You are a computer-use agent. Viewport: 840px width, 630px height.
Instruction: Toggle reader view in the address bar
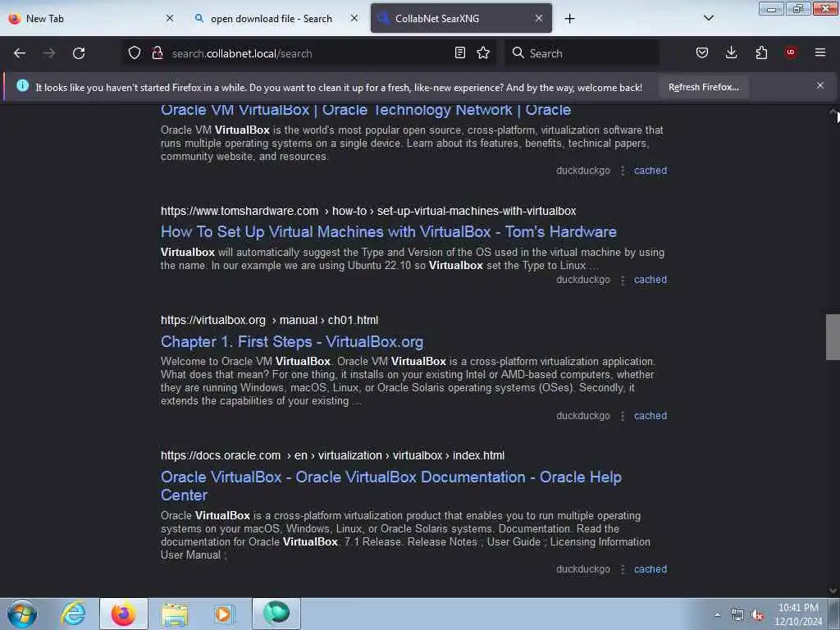click(459, 53)
